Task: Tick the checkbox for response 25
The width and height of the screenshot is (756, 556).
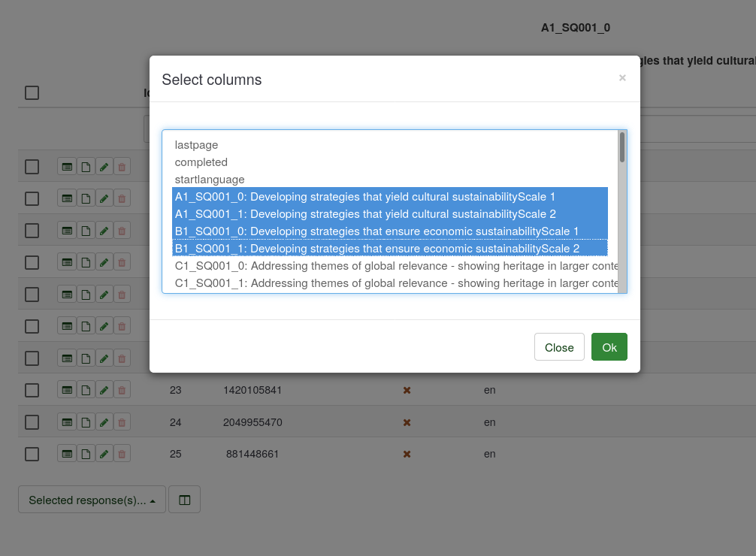Action: pos(32,454)
